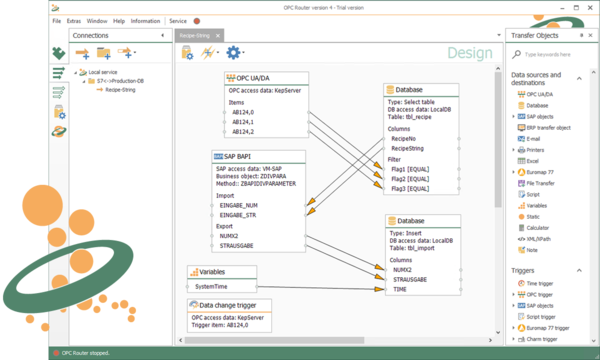
Task: Select Script transfer object
Action: tap(533, 194)
